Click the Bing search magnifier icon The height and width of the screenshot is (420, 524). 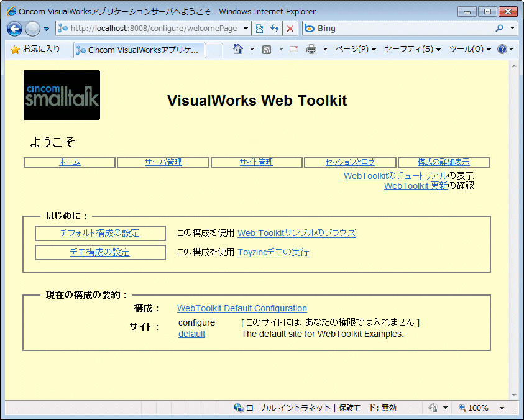(499, 29)
